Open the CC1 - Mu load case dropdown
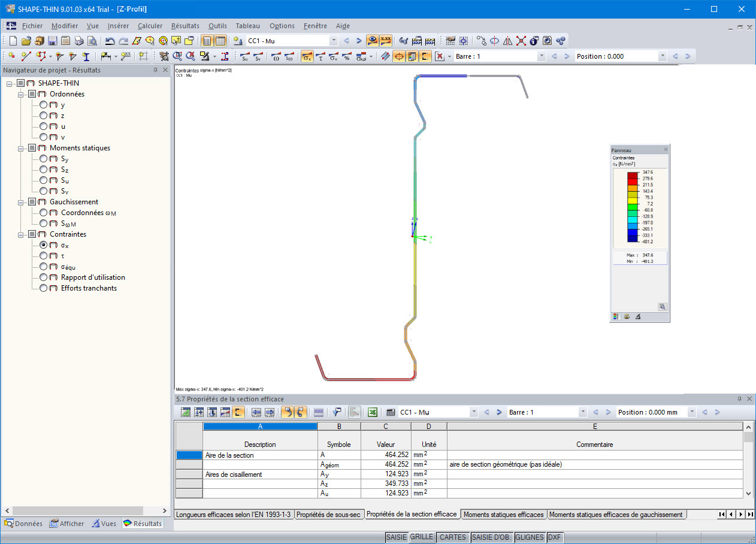756x544 pixels. pos(334,41)
